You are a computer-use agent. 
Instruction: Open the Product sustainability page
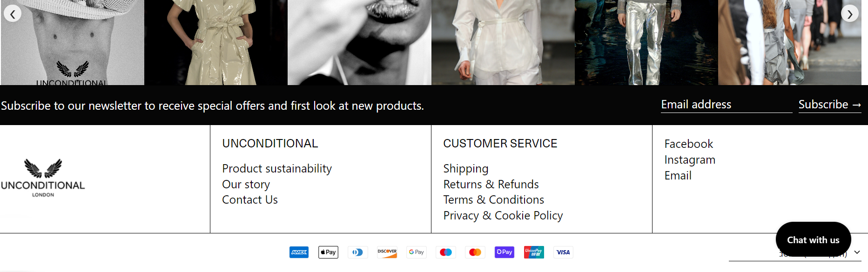277,168
